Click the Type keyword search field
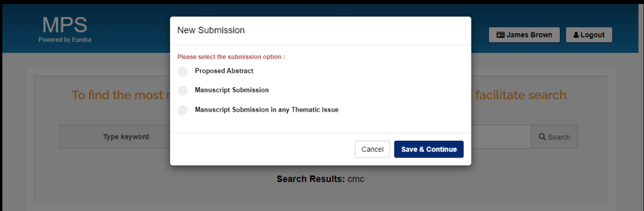This screenshot has height=211, width=644. coord(115,137)
